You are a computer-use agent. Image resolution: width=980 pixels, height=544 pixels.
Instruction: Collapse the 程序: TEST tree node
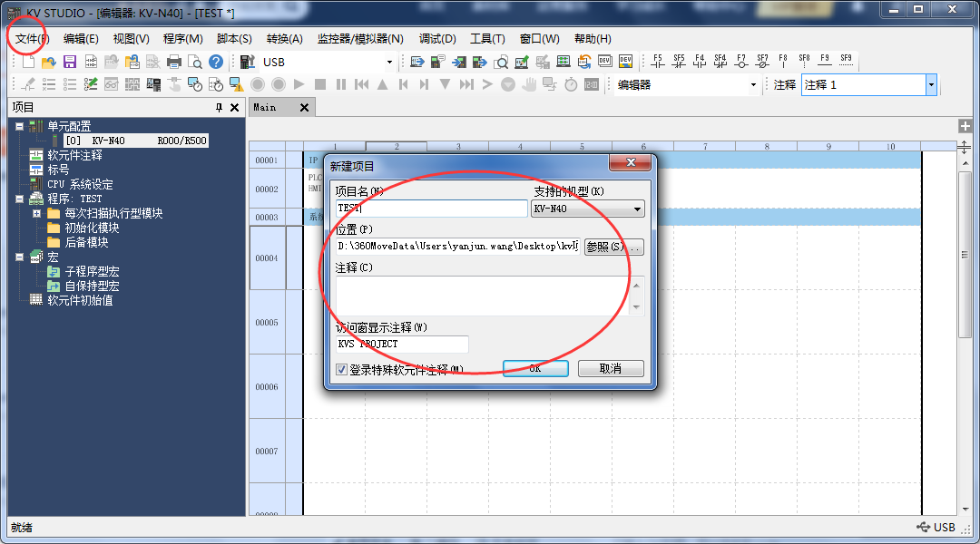point(19,199)
